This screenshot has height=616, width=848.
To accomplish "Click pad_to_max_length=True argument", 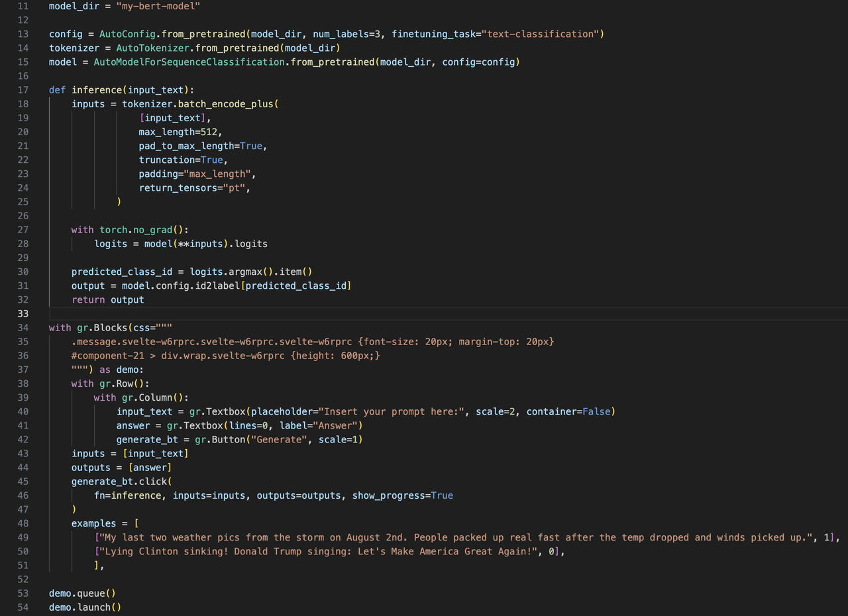I will pos(201,146).
